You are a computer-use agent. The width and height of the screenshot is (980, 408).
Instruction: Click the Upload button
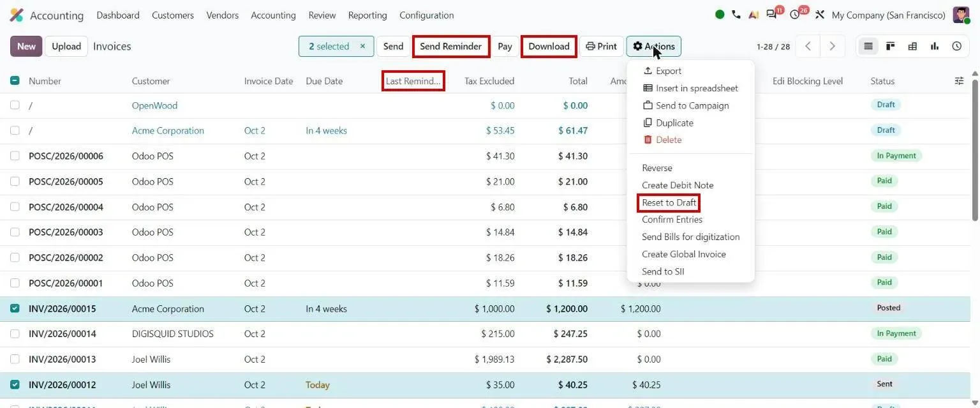pos(66,46)
